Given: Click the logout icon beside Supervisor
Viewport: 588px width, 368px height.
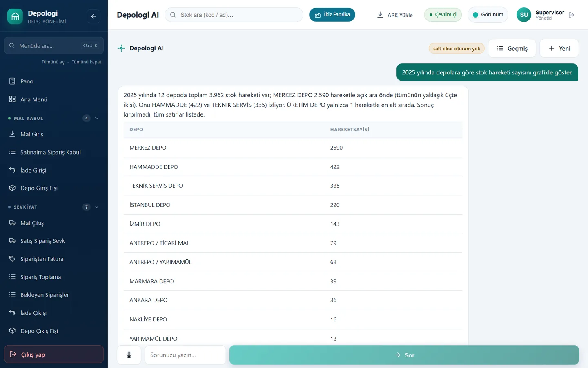Looking at the screenshot, I should pyautogui.click(x=572, y=15).
